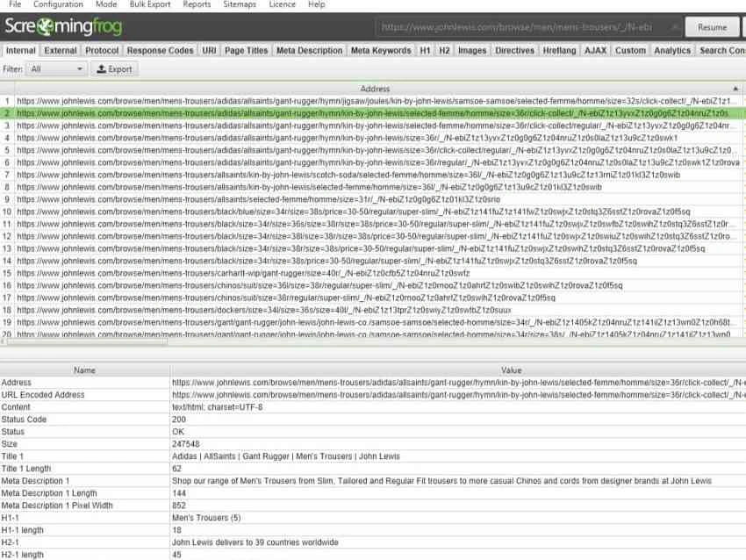This screenshot has width=746, height=560.
Task: Select the H2-1 length value 45
Action: pyautogui.click(x=176, y=555)
